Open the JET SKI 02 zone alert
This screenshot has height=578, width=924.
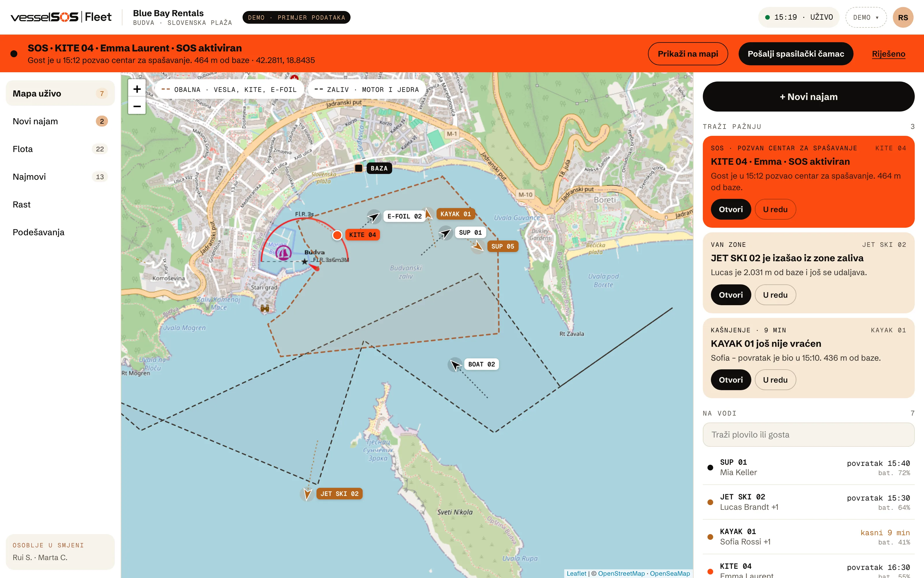tap(731, 295)
